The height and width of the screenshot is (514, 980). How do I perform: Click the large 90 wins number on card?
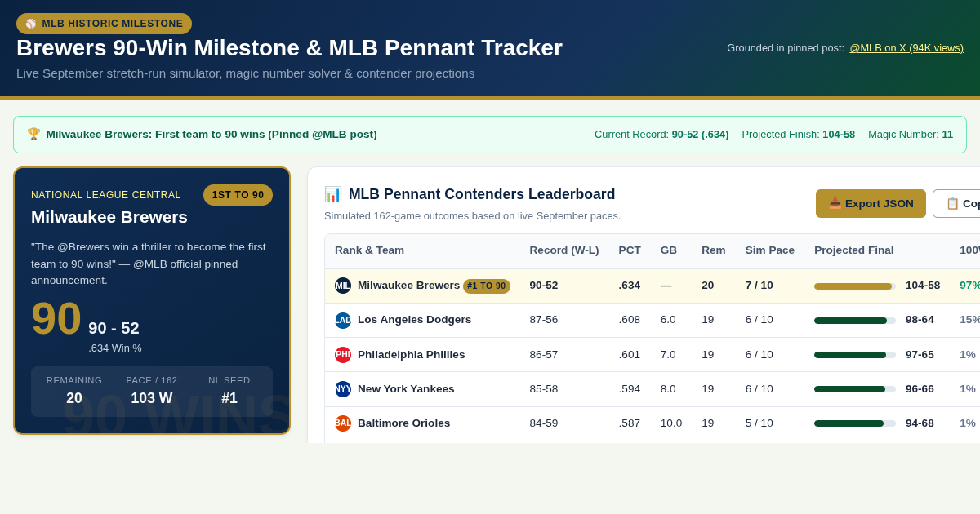click(56, 319)
